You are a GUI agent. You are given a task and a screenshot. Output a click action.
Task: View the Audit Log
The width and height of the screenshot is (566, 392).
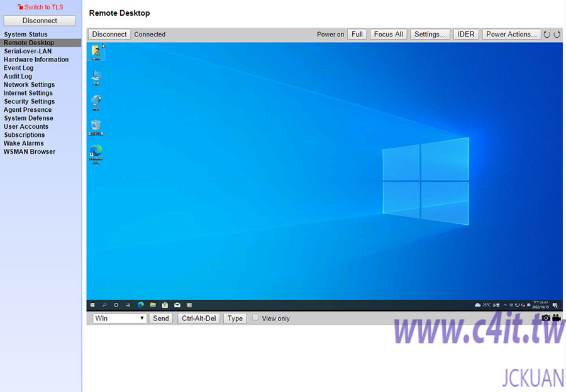tap(18, 77)
